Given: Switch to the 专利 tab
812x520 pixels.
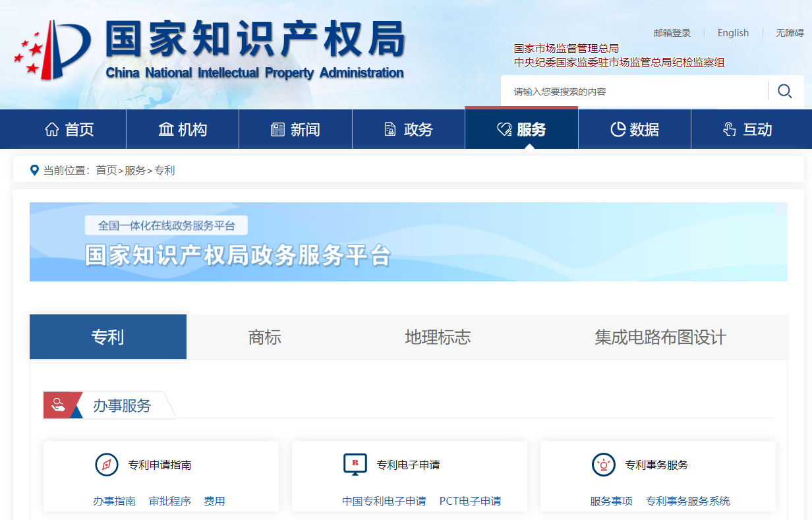Looking at the screenshot, I should 108,337.
